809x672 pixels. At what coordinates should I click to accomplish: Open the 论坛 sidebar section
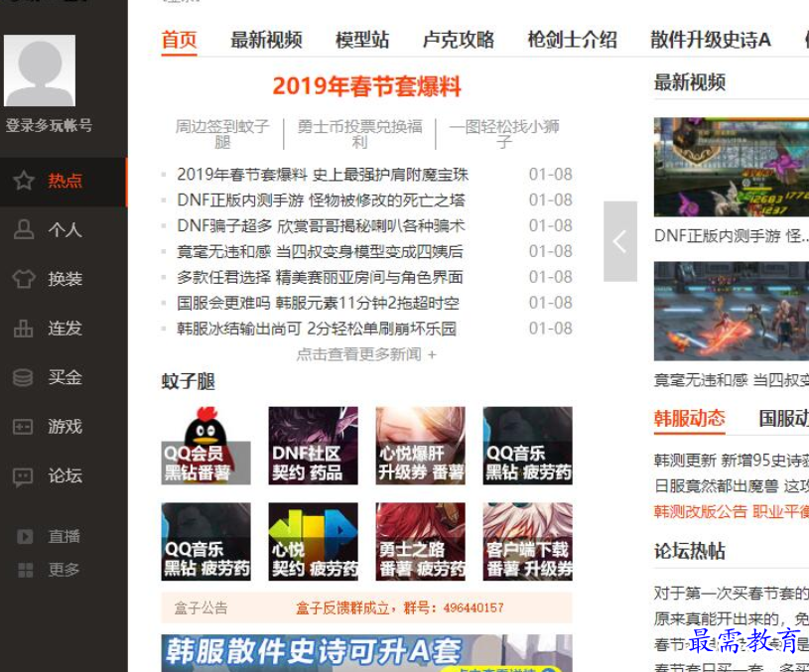[63, 475]
